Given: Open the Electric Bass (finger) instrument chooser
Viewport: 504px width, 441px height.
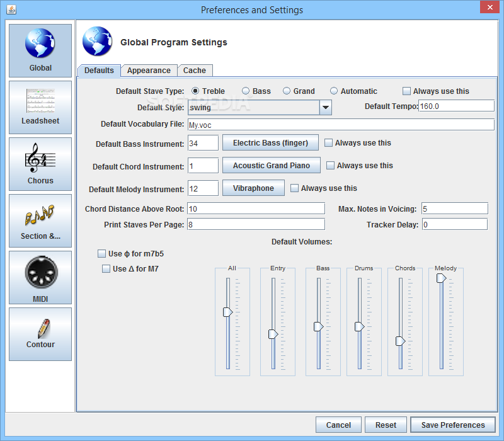Looking at the screenshot, I should (x=270, y=143).
